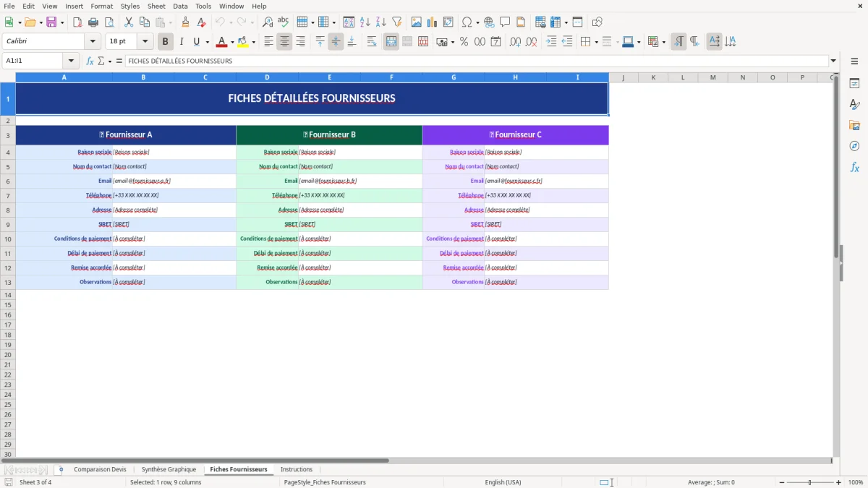Toggle bold formatting
This screenshot has height=488, width=868.
165,41
